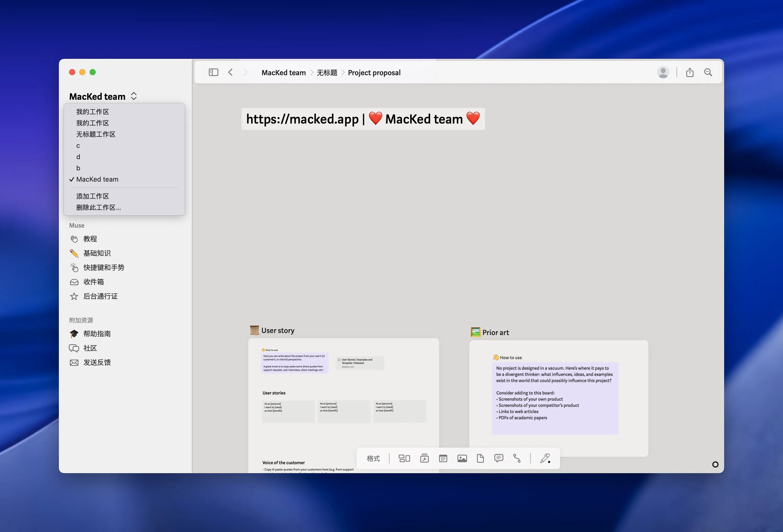Open 教程 in sidebar
Viewport: 783px width, 532px height.
(x=90, y=239)
